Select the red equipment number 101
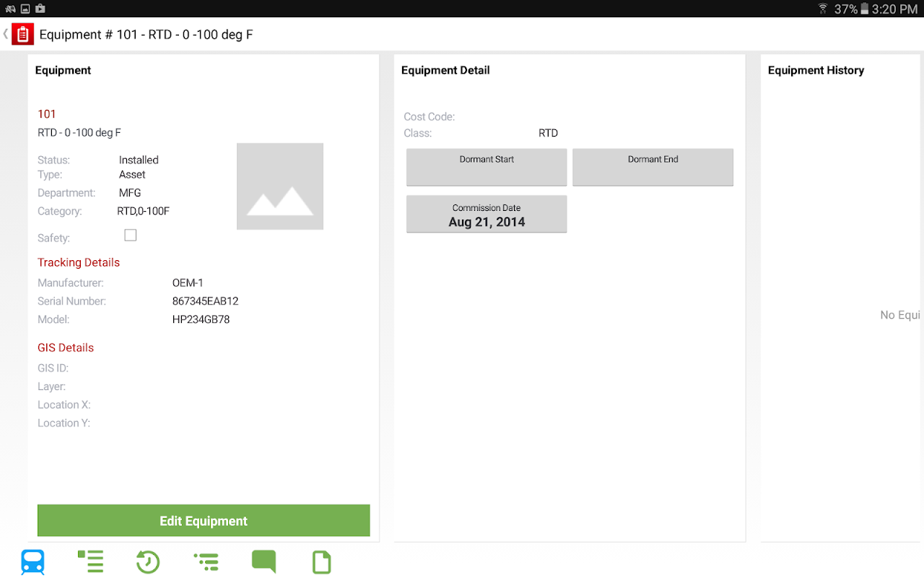Image resolution: width=924 pixels, height=578 pixels. pos(47,114)
